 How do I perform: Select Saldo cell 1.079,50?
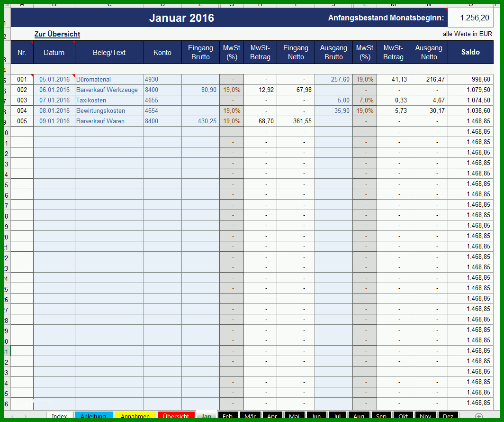(x=470, y=90)
